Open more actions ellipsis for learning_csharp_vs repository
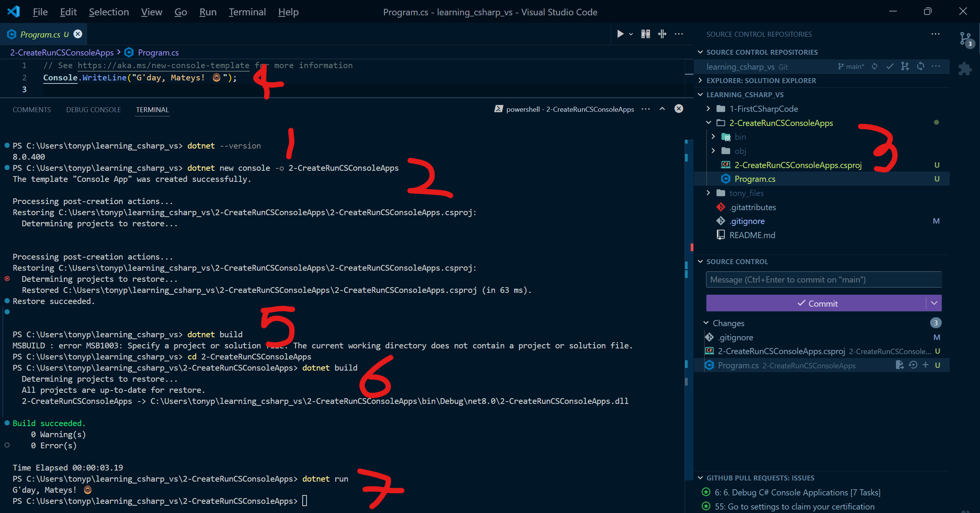This screenshot has width=980, height=513. 936,67
